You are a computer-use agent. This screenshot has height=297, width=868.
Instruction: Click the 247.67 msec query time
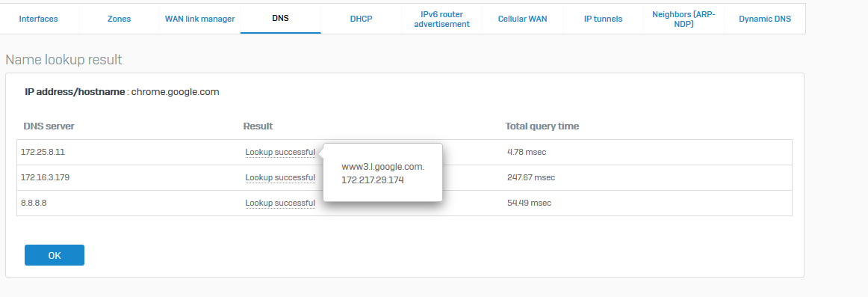point(531,177)
